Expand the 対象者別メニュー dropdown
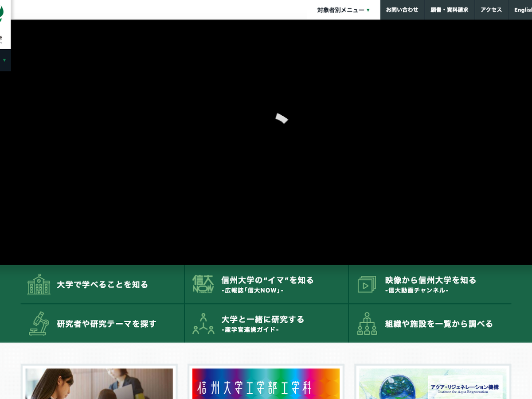This screenshot has height=399, width=532. tap(343, 10)
